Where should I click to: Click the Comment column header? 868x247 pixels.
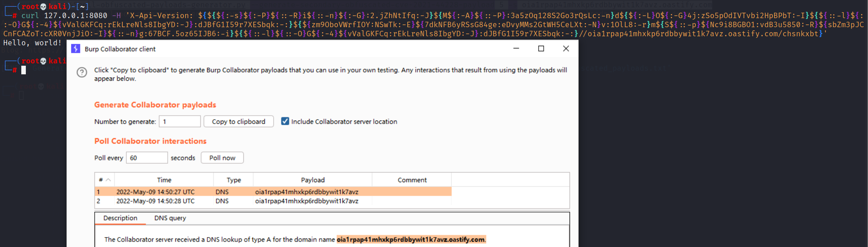click(x=412, y=180)
